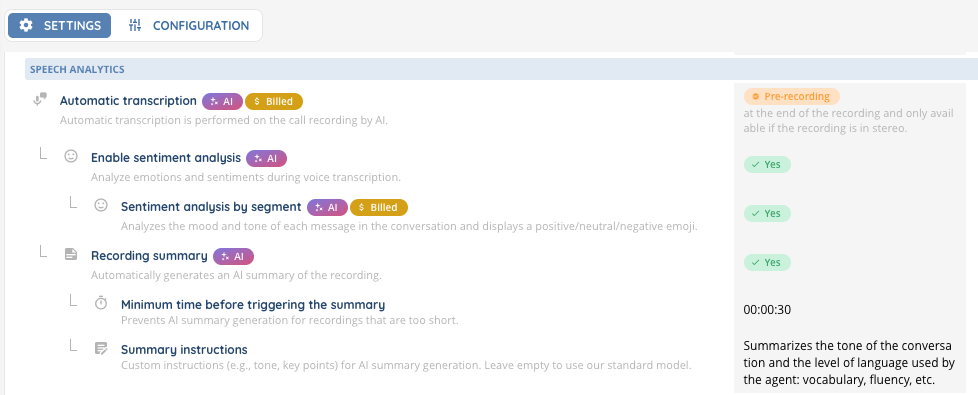Toggle the Yes badge for Enable sentiment analysis
Viewport: 978px width, 395px height.
(x=767, y=165)
